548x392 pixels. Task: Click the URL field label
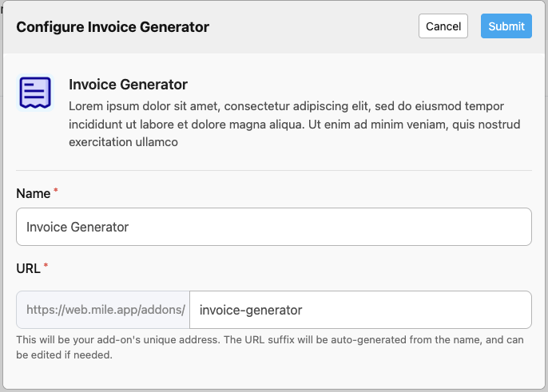tap(28, 269)
